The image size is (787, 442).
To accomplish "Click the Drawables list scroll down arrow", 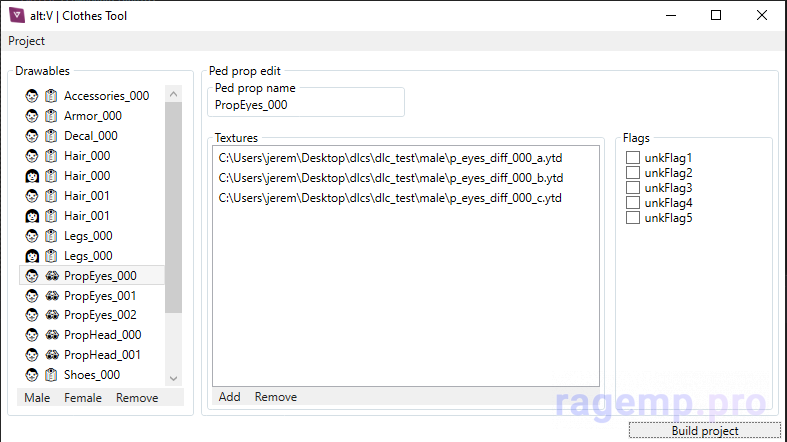I will (173, 379).
